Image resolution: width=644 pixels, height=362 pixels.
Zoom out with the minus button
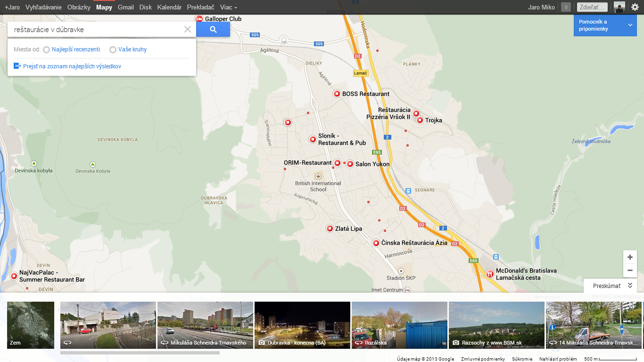click(x=630, y=271)
